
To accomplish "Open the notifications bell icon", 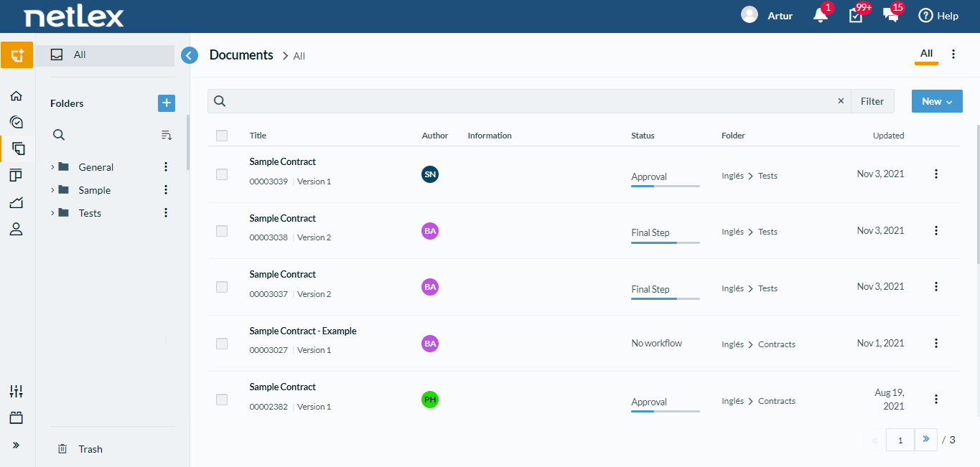I will point(821,15).
